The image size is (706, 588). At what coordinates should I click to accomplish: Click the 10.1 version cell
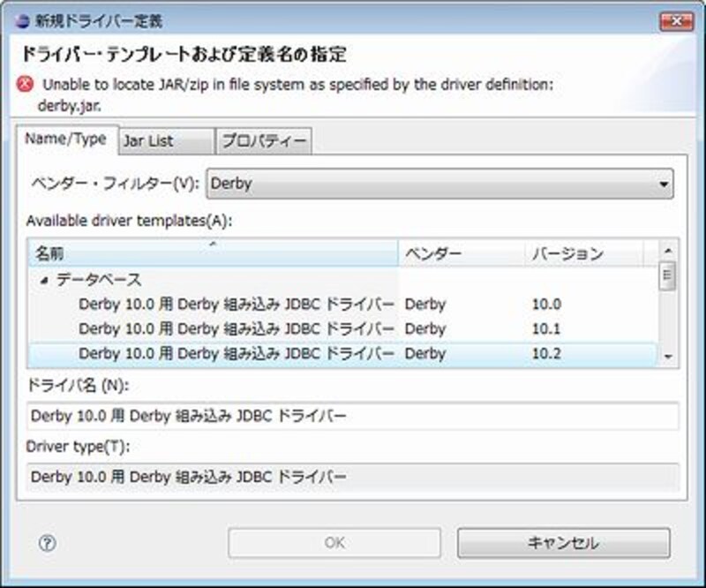(x=546, y=329)
